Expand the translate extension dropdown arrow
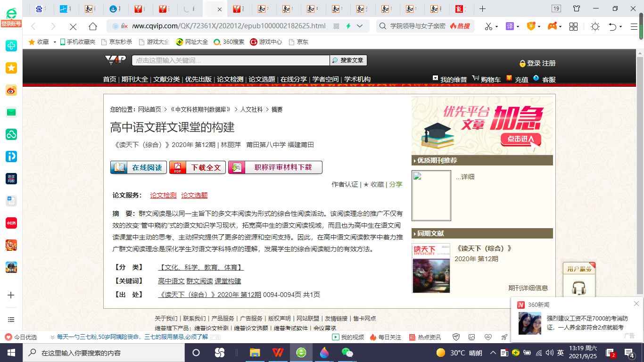This screenshot has width=644, height=362. (x=518, y=26)
